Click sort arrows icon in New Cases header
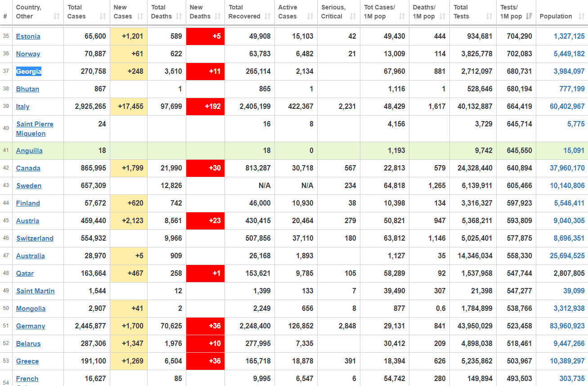Screen dimensions: 588x386 pyautogui.click(x=140, y=16)
